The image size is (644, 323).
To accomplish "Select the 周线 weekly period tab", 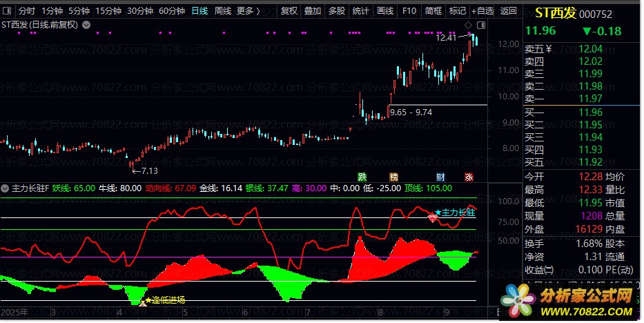I will pyautogui.click(x=223, y=11).
